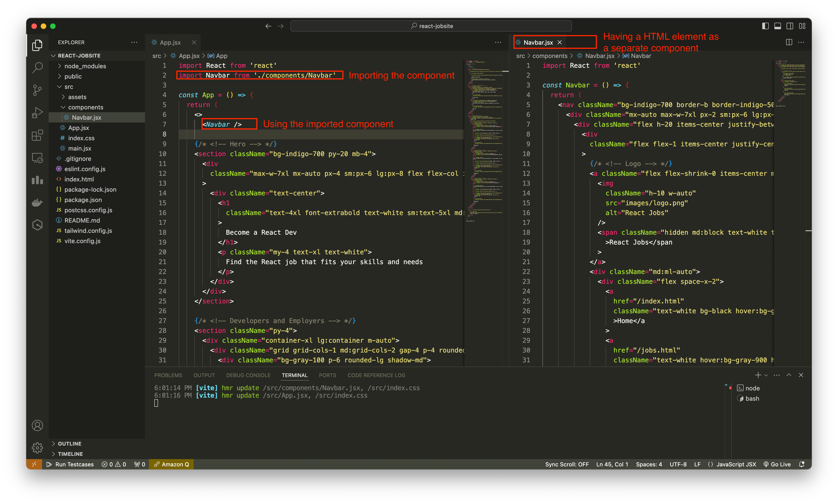Select the bash terminal session

tap(748, 398)
